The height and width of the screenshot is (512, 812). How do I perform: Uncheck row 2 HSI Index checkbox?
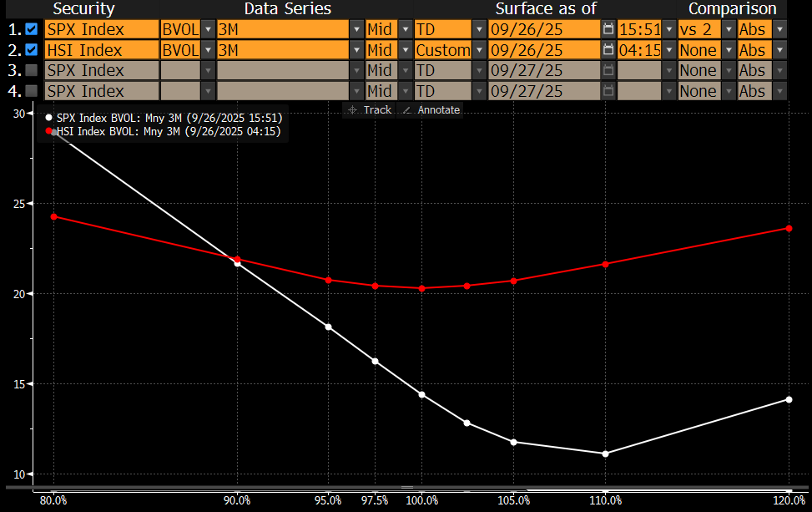click(32, 50)
